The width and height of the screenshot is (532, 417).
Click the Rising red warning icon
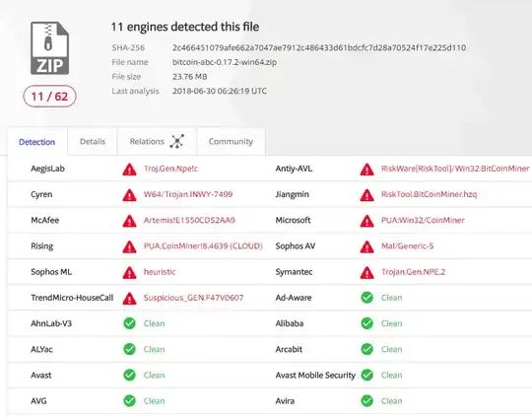[130, 246]
